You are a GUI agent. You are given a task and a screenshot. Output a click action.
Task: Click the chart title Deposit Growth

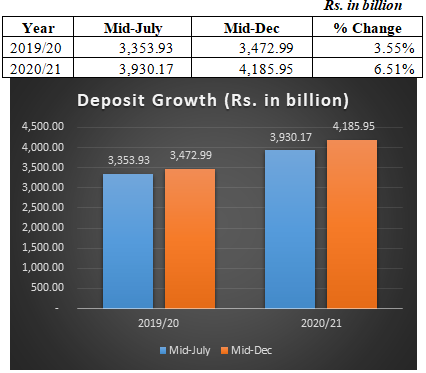pyautogui.click(x=213, y=100)
